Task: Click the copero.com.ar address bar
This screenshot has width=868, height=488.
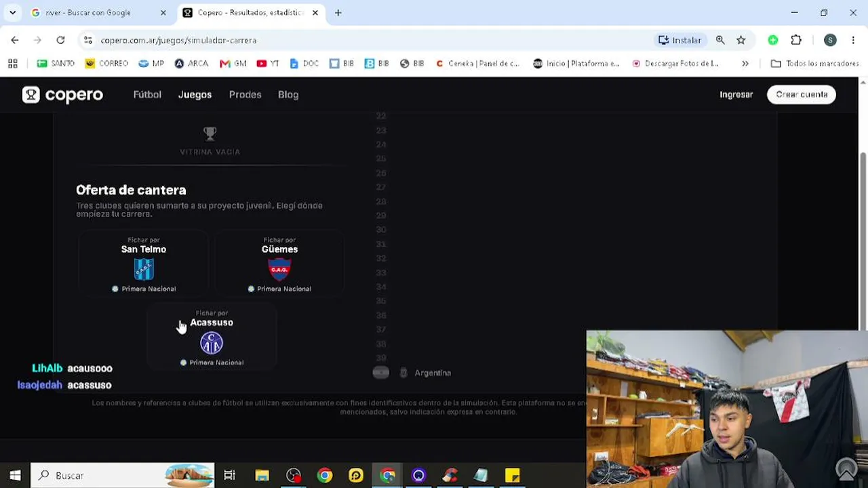Action: (366, 40)
